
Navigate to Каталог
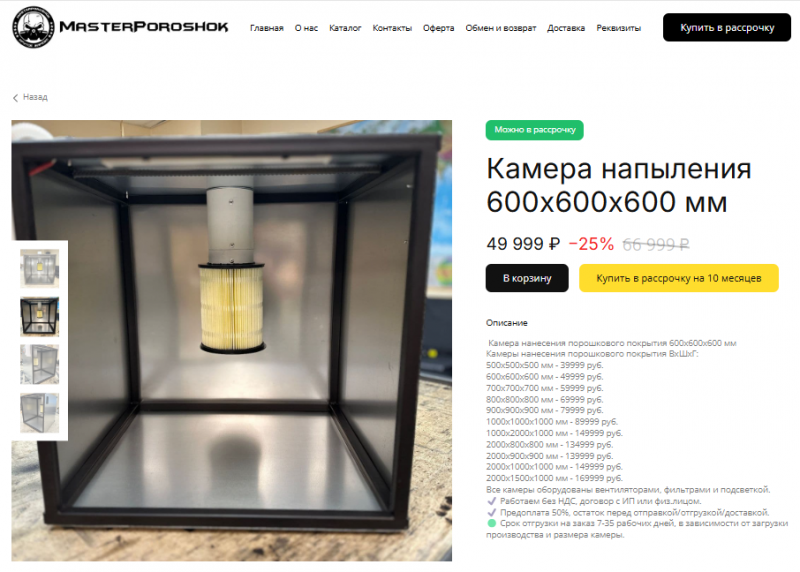point(345,28)
